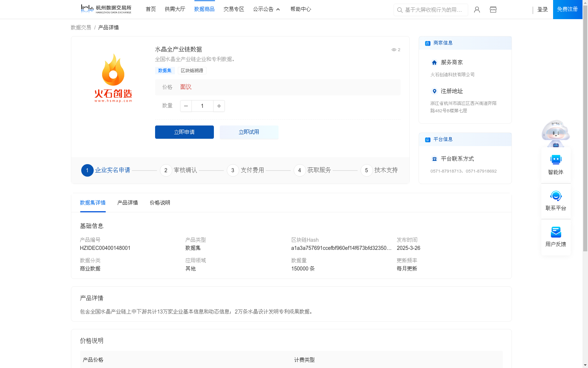Click step 5 技术支持

click(x=379, y=170)
